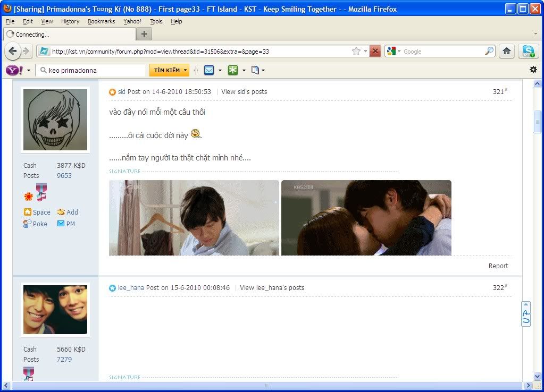Open the address bar history dropdown

click(365, 52)
